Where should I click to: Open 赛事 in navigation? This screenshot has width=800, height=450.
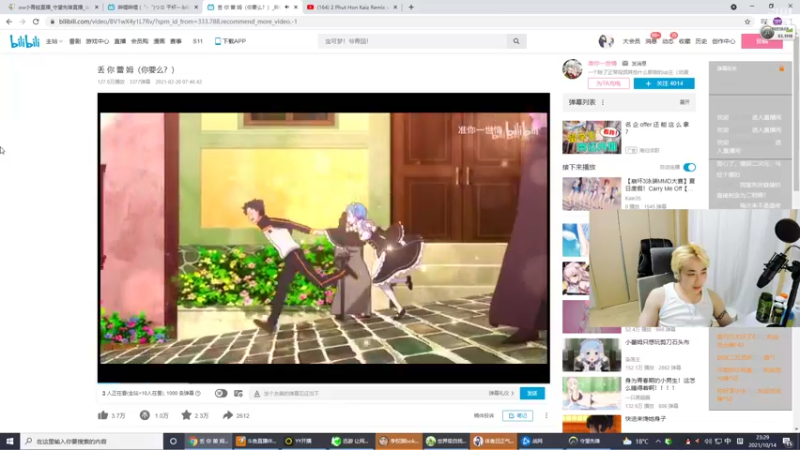(x=176, y=41)
